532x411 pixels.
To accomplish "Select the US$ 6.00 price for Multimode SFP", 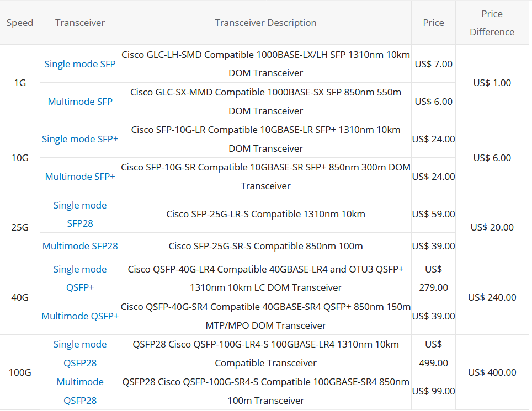I will [x=433, y=102].
